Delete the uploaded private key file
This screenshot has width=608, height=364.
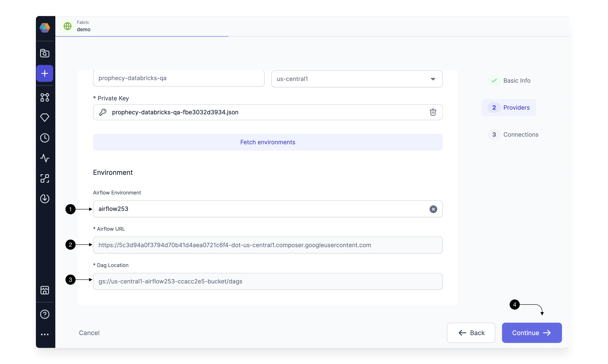[x=433, y=112]
